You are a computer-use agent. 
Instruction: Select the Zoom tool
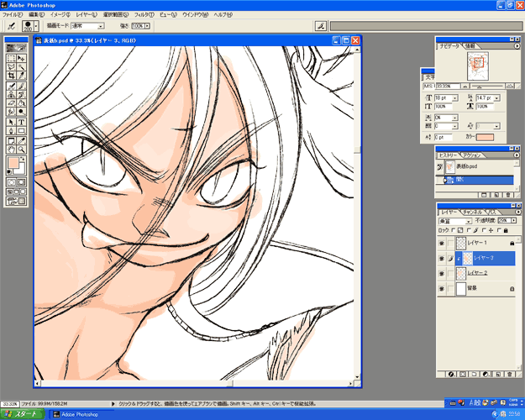pyautogui.click(x=21, y=150)
